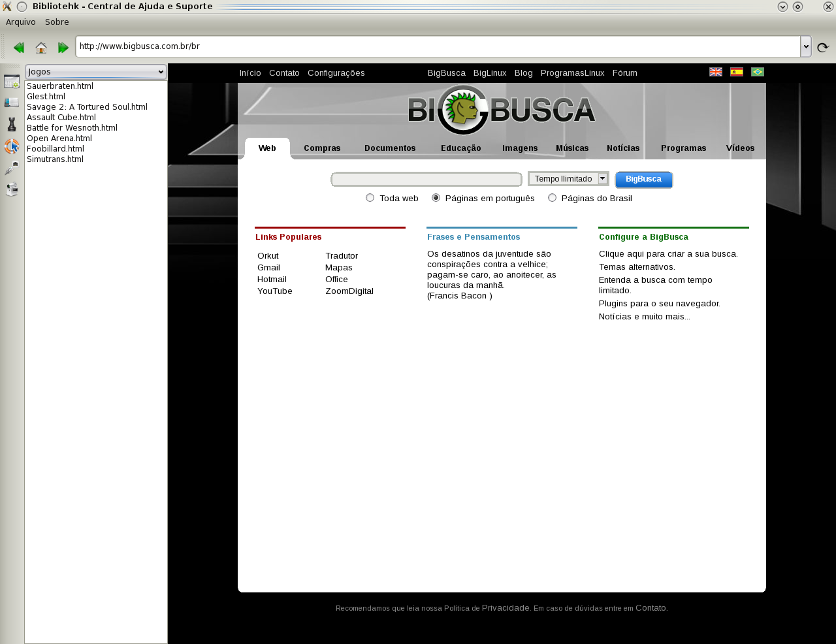Switch to the Web tab
This screenshot has width=836, height=644.
[267, 148]
